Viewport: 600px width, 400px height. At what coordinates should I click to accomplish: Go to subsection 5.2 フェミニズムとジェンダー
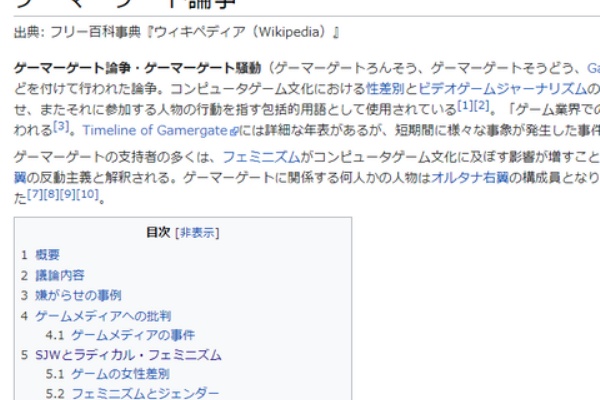tap(144, 393)
